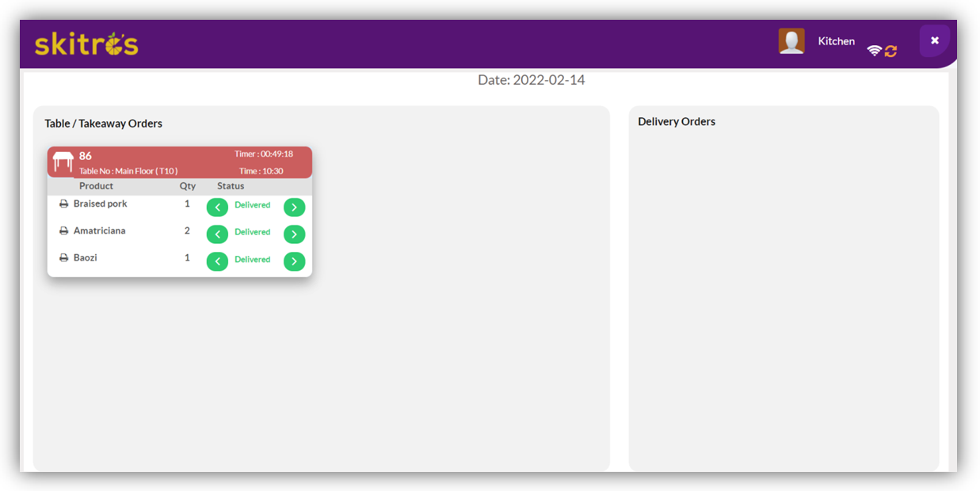The height and width of the screenshot is (491, 980).
Task: Close the kitchen display with X button
Action: coord(935,40)
